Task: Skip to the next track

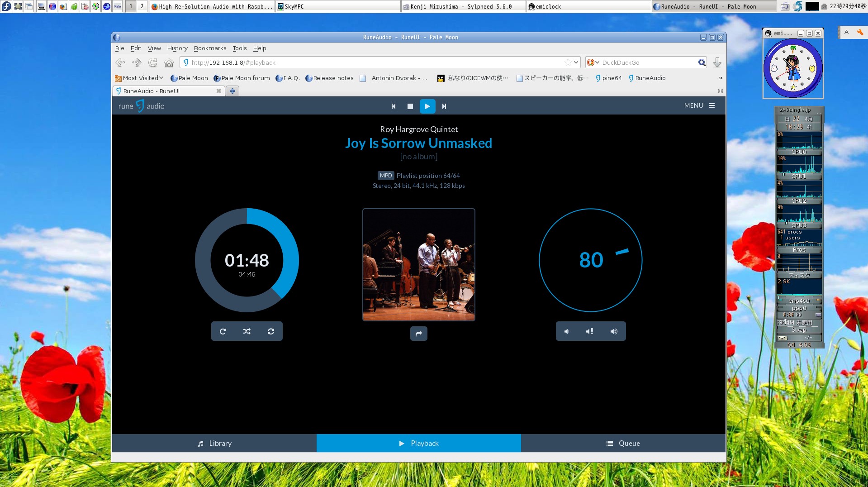Action: (x=444, y=106)
